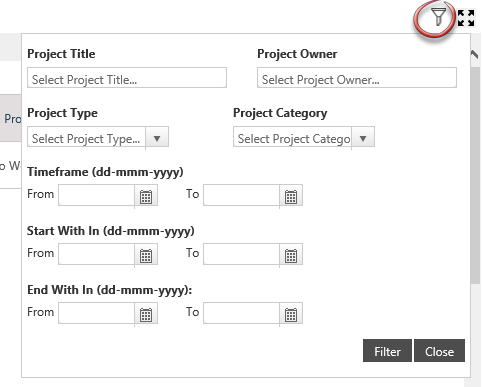Open Timeframe To calendar picker

[291, 196]
